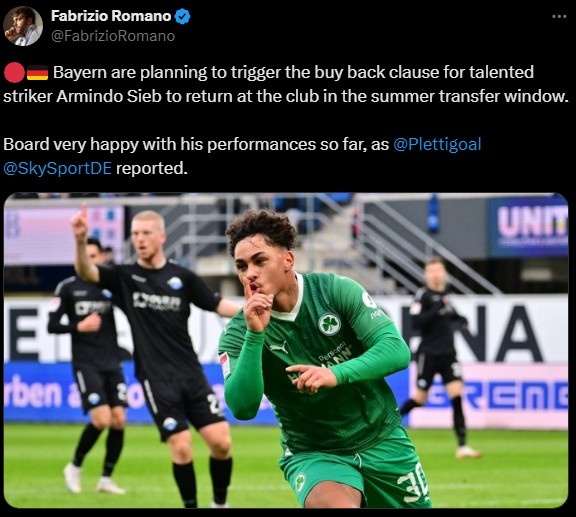Screen dimensions: 576x517
Task: Open the attached match photo
Action: point(286,350)
